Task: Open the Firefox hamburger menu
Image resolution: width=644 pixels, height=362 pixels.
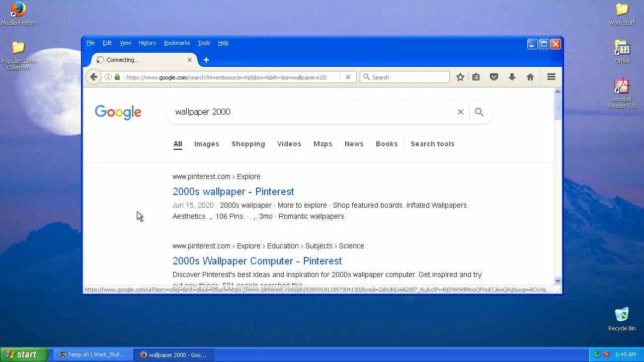Action: (551, 77)
